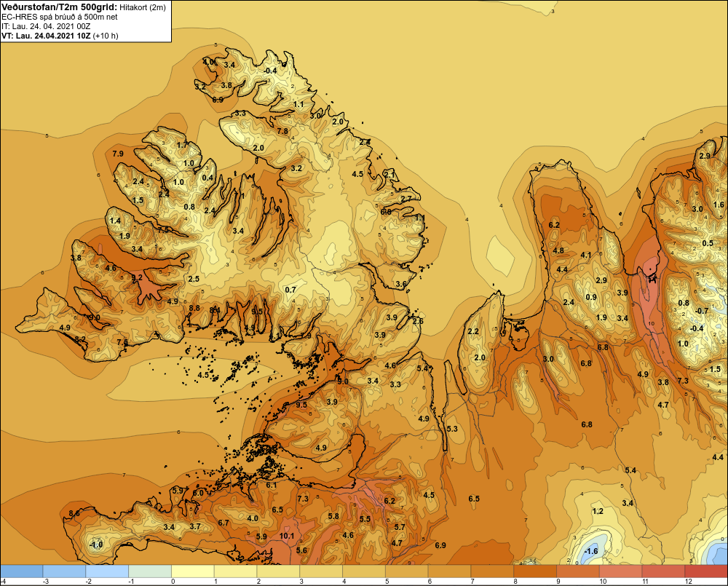Image resolution: width=728 pixels, height=586 pixels.
Task: Click the '9.2' temperature value on the map
Action: [137, 277]
